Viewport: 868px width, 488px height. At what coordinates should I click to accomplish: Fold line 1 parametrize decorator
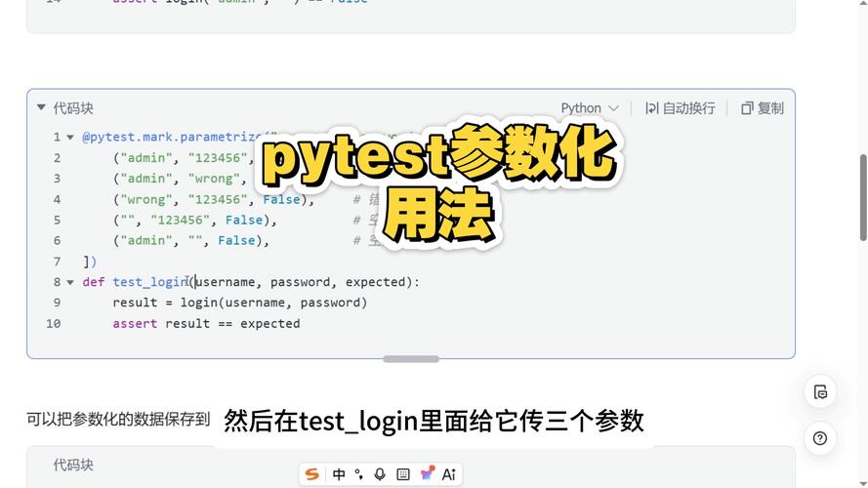coord(70,138)
